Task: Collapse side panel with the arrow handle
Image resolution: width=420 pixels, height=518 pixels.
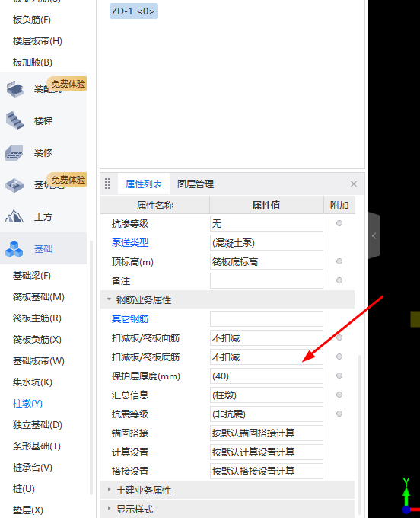Action: tap(374, 235)
